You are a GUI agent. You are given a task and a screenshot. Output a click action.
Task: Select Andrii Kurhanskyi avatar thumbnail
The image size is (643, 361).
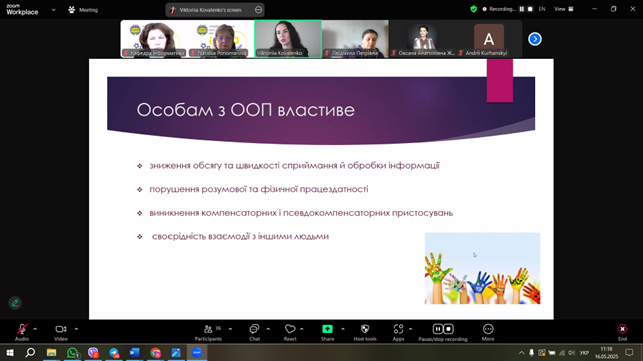[489, 39]
